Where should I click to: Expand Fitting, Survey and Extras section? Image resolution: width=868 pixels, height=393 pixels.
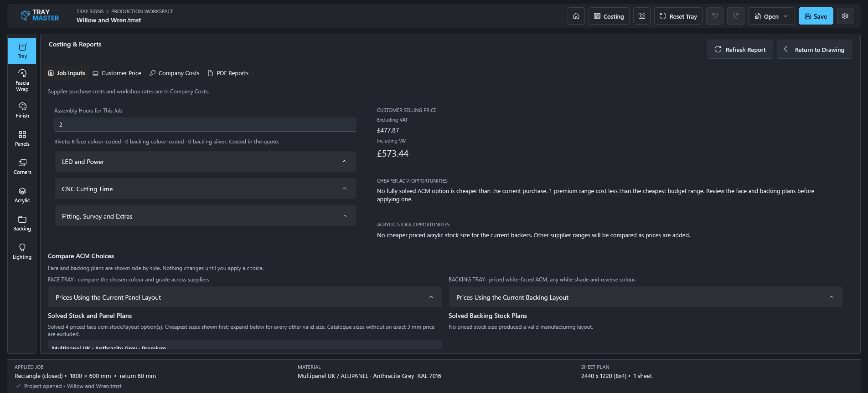[x=205, y=216]
